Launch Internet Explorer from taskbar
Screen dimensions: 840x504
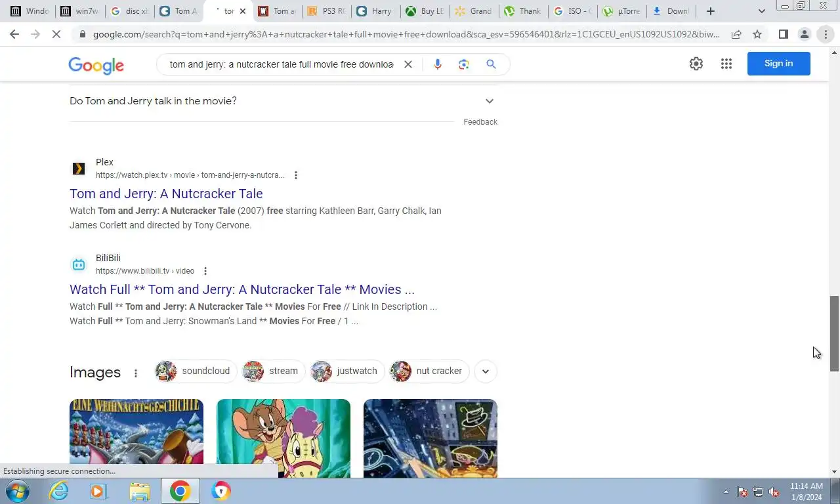tap(59, 491)
